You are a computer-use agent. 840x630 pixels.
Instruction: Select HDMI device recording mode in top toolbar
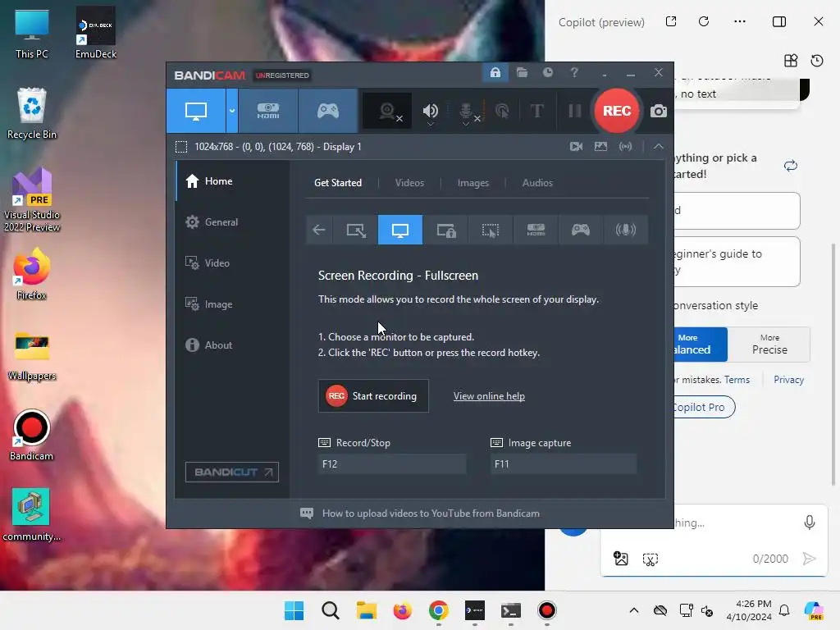tap(268, 111)
